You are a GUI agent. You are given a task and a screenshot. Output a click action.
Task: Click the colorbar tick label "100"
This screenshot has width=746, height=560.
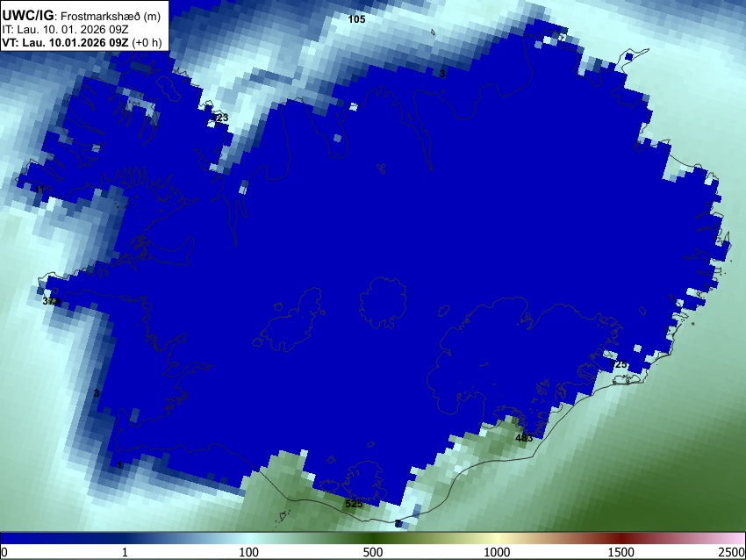(249, 552)
